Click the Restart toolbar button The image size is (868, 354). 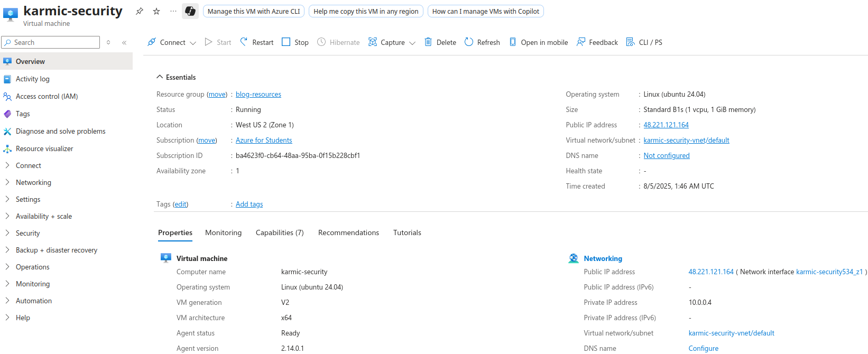coord(257,42)
